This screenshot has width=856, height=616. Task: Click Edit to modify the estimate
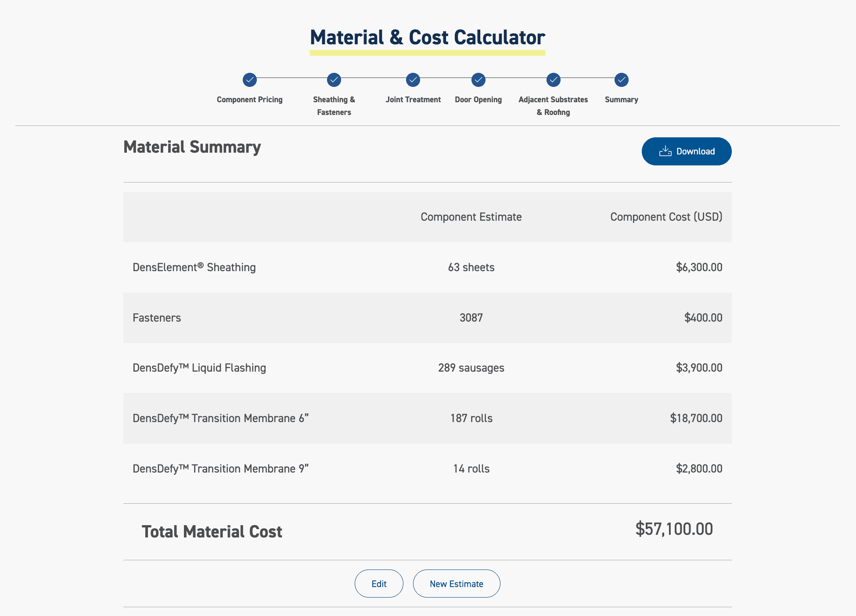[x=378, y=584]
